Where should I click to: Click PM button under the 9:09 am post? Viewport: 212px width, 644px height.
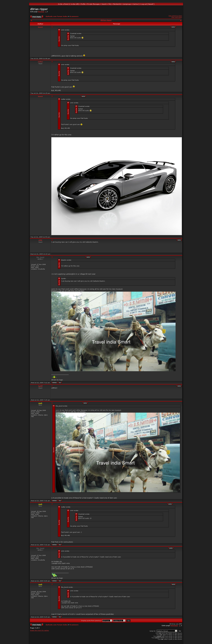click(60, 581)
